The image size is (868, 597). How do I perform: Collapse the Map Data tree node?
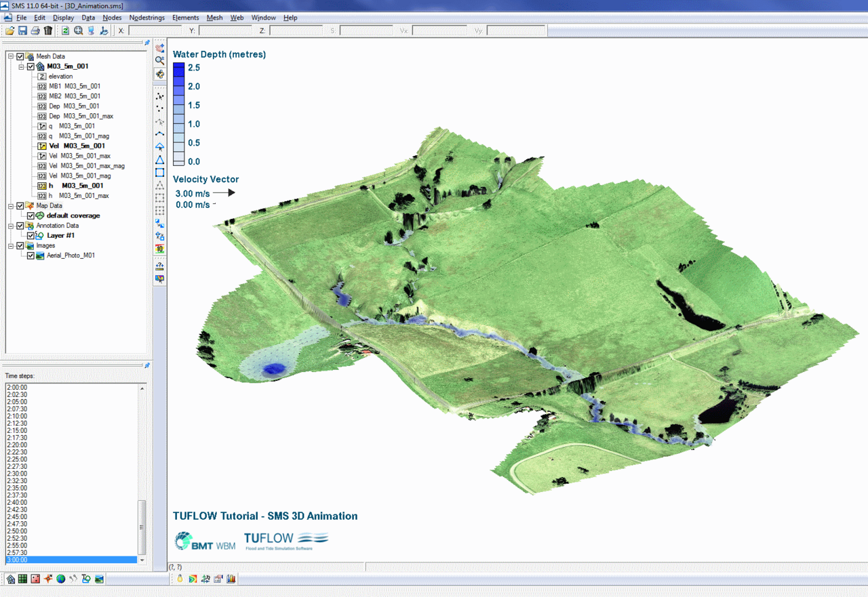[11, 206]
